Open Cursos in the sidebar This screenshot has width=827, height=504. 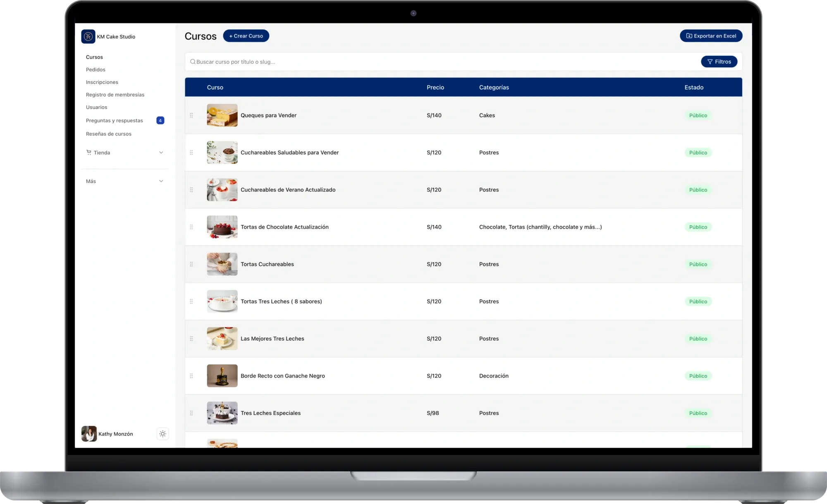click(x=94, y=57)
